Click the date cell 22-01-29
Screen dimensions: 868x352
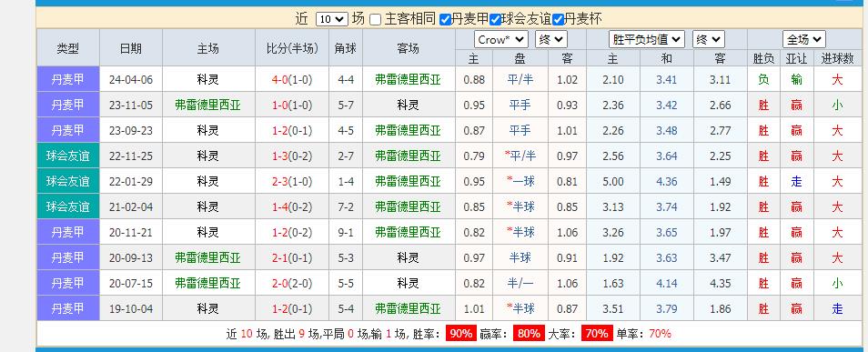pos(131,182)
